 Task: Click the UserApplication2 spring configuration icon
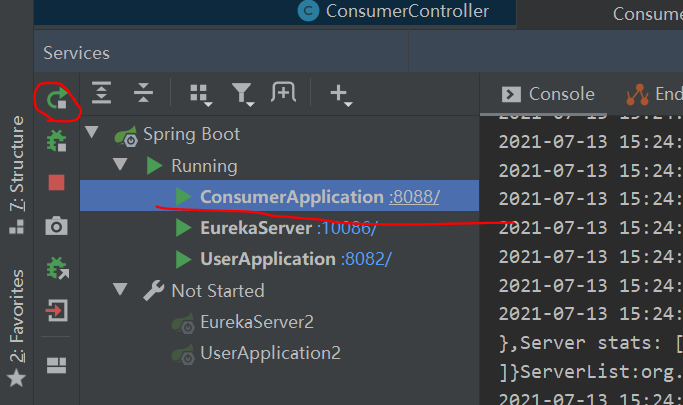coord(183,354)
